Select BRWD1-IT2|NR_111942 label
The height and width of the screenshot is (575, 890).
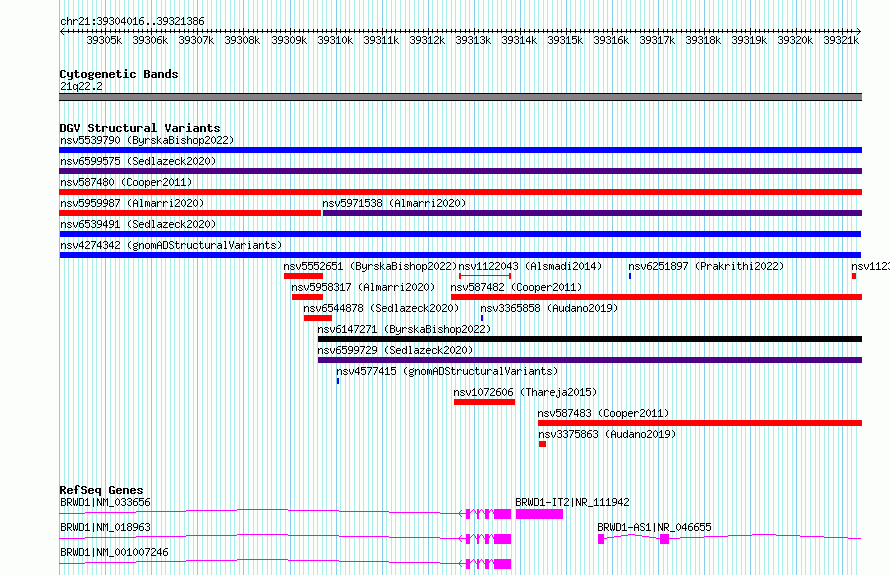pos(572,502)
